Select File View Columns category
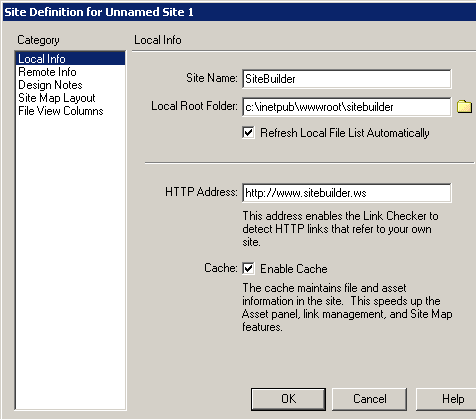This screenshot has height=419, width=476. pyautogui.click(x=61, y=111)
